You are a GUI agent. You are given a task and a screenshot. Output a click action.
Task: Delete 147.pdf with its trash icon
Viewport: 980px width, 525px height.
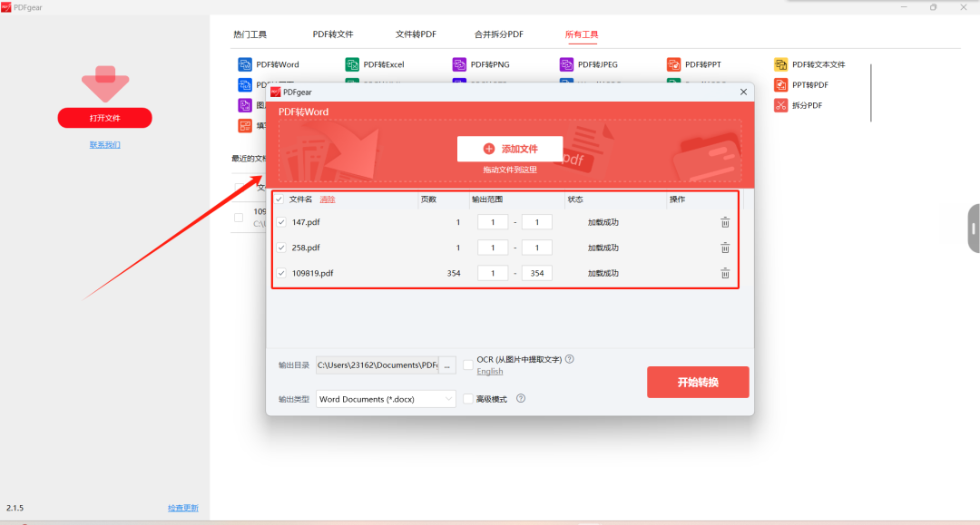[x=725, y=222]
